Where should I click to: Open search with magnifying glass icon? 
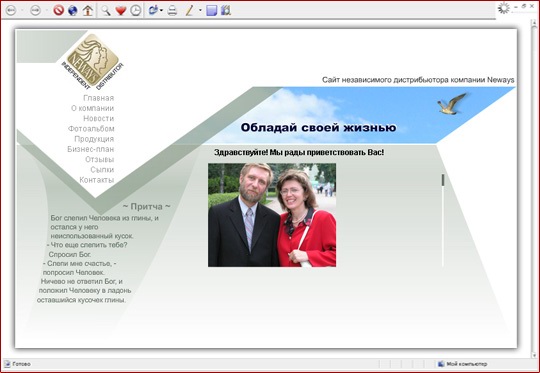click(106, 10)
